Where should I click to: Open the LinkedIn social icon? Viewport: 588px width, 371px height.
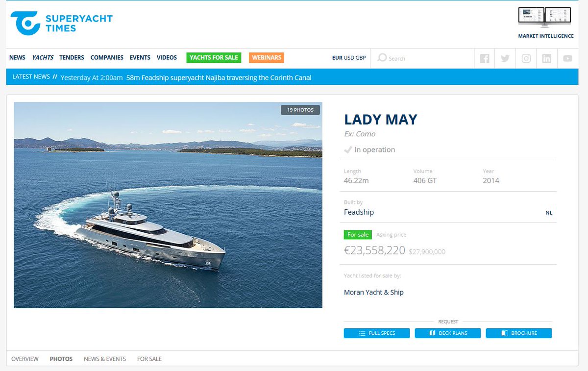(x=547, y=58)
